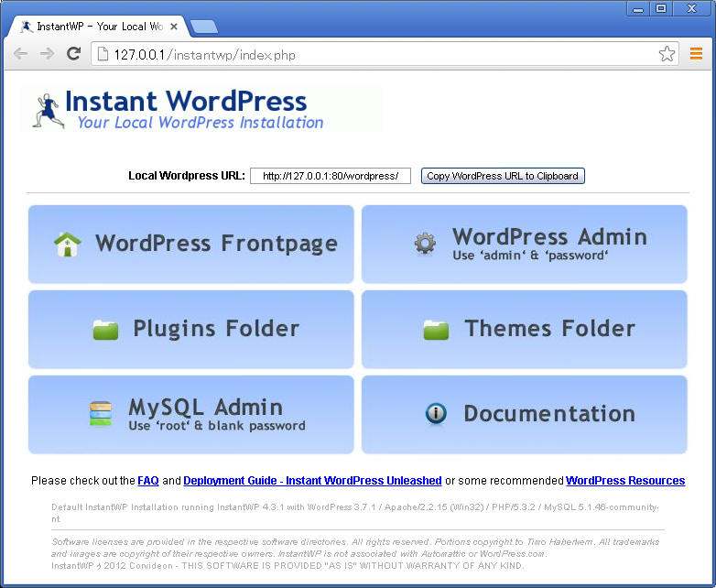Open the WordPress Admin tile
Image resolution: width=716 pixels, height=588 pixels.
click(x=525, y=244)
